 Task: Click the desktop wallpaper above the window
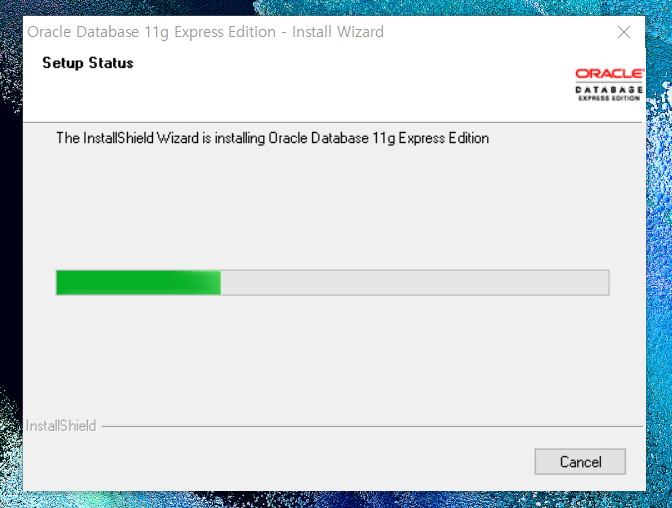pyautogui.click(x=334, y=7)
